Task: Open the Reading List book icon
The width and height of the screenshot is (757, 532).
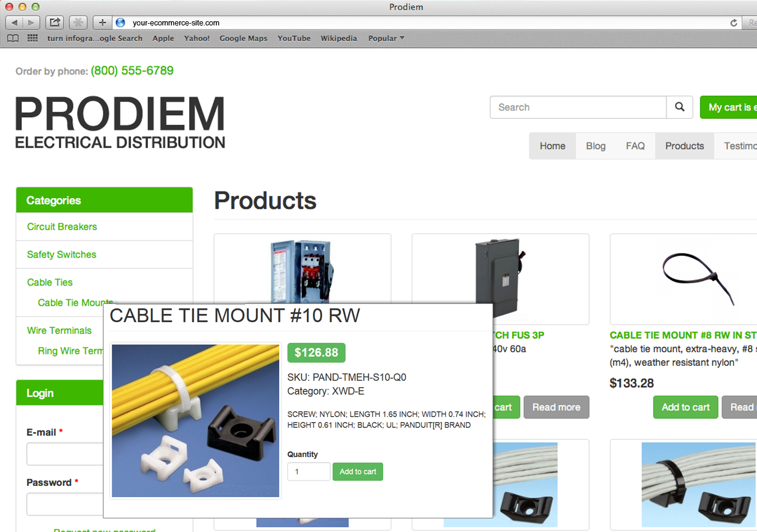Action: (x=13, y=38)
